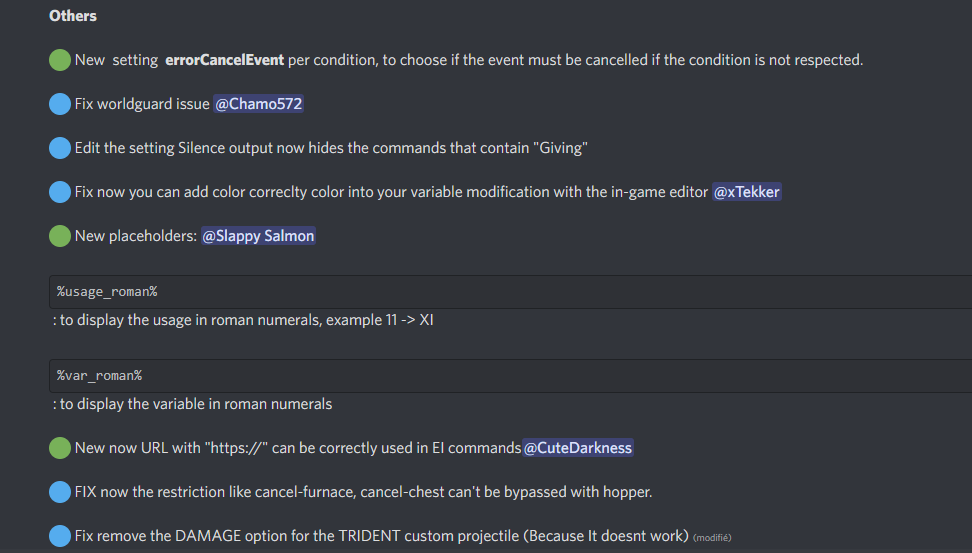Click blue circle emoji before Silence output line
972x553 pixels.
pos(60,148)
